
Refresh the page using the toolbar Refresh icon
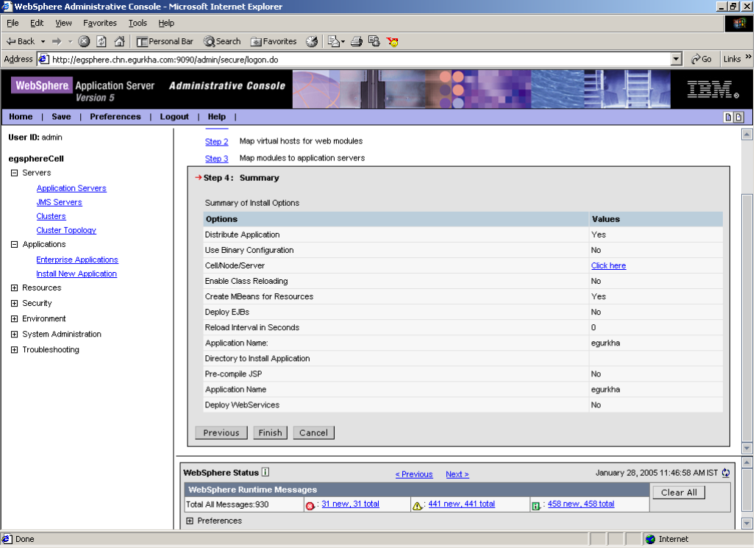101,41
